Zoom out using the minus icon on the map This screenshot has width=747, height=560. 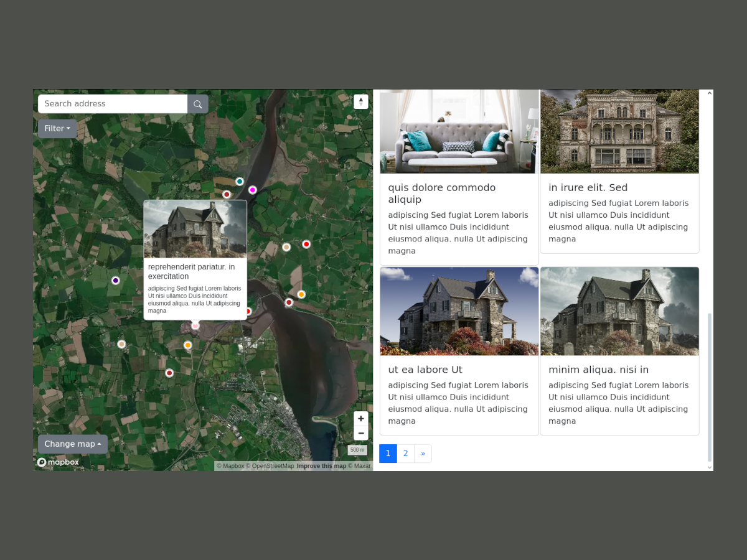click(x=361, y=433)
